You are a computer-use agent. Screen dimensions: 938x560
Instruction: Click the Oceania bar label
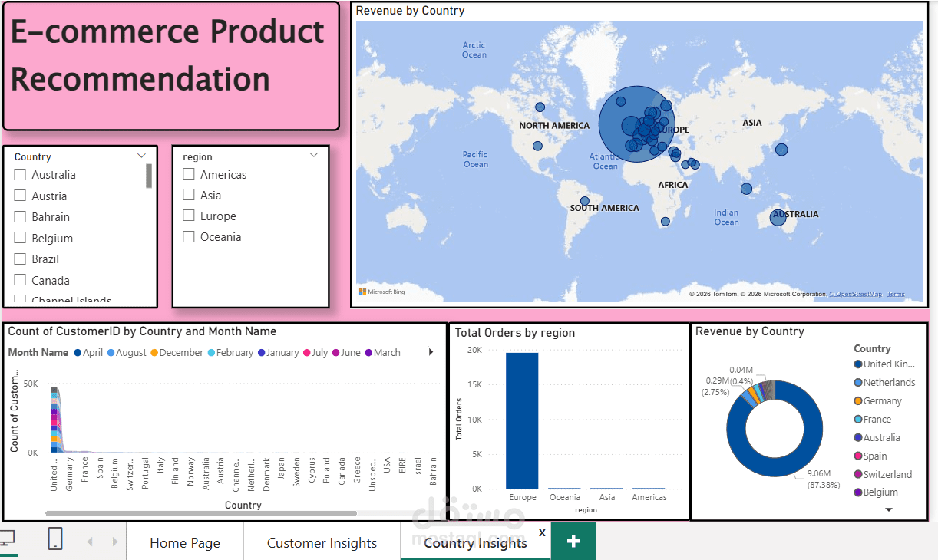click(x=565, y=497)
